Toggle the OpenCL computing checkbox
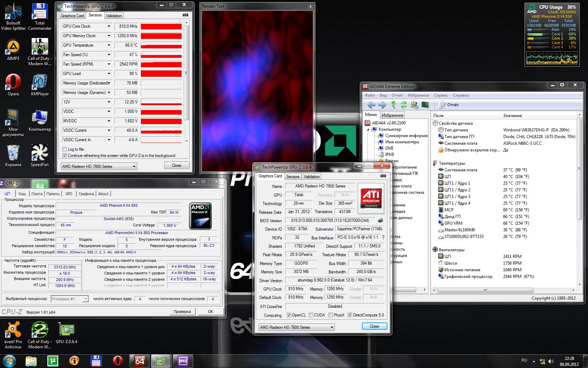 tap(289, 315)
